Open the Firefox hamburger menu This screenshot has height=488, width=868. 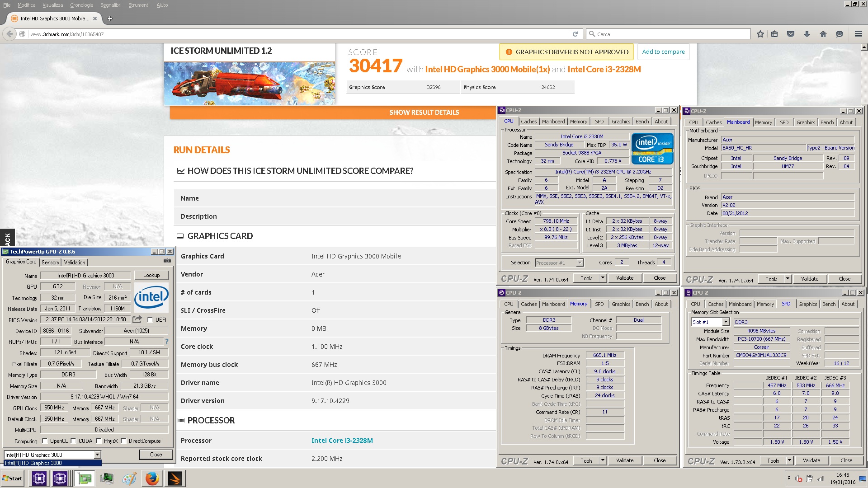(x=859, y=34)
